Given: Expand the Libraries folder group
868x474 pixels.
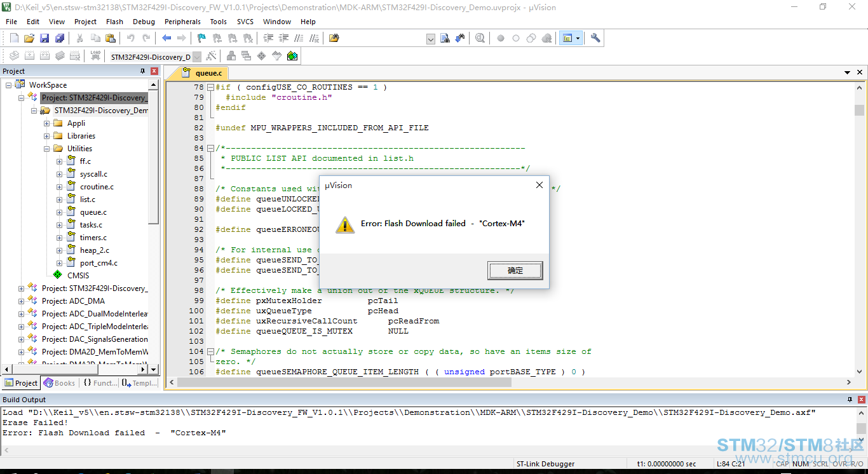Looking at the screenshot, I should point(47,136).
